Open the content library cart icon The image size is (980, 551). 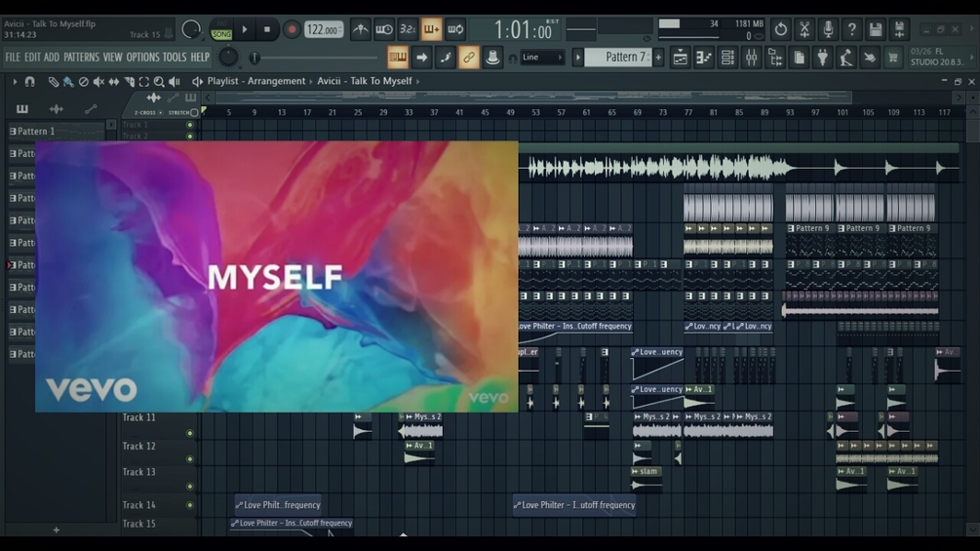(893, 58)
